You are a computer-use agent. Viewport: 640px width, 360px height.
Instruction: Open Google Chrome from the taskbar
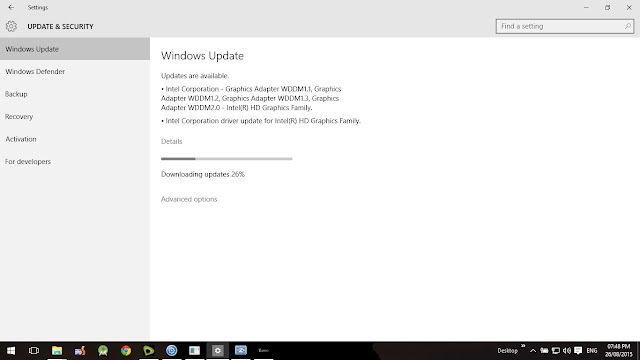click(x=126, y=351)
